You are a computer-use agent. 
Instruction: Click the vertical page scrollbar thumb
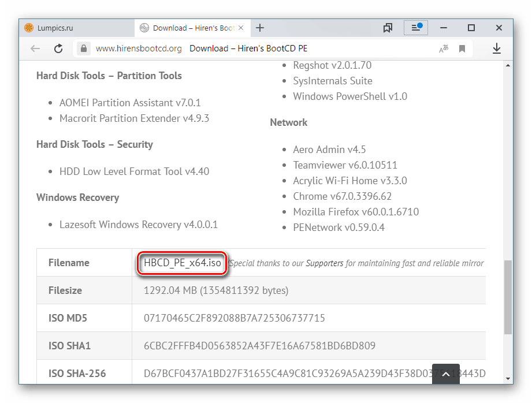pos(508,297)
